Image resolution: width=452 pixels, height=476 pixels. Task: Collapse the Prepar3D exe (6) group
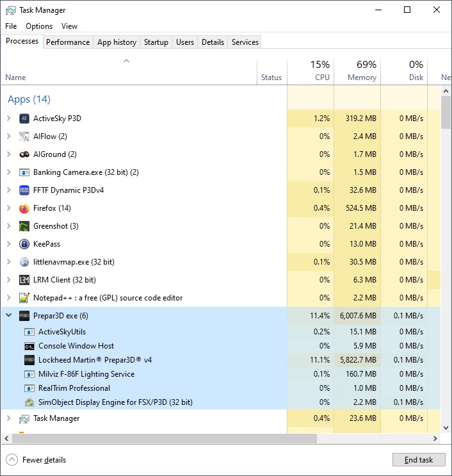[9, 315]
